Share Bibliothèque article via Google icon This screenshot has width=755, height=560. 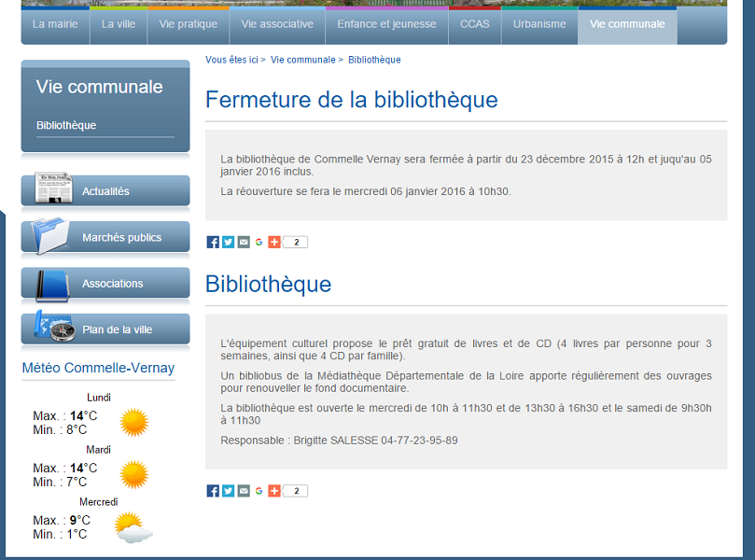(259, 491)
